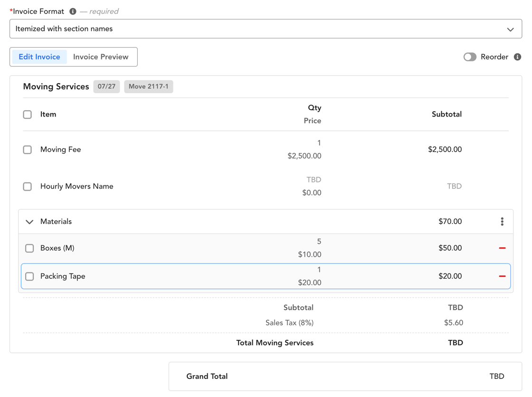The image size is (532, 397).
Task: Click the info icon next to Reorder
Action: pyautogui.click(x=517, y=57)
